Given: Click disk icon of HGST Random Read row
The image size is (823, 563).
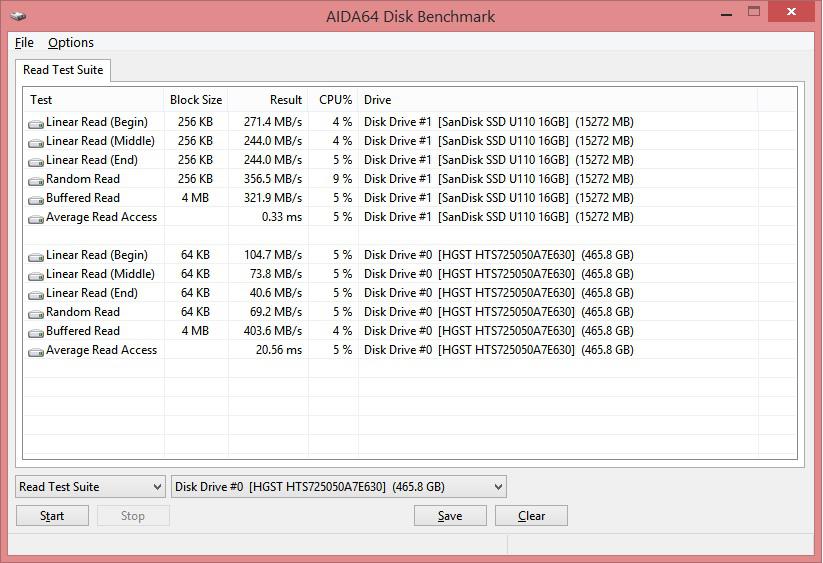Looking at the screenshot, I should pos(36,314).
